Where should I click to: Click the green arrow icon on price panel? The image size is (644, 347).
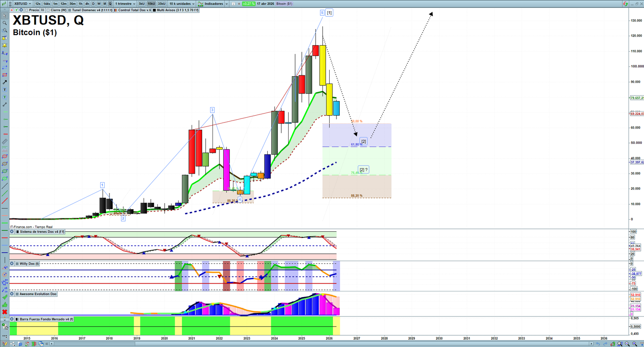[17, 10]
